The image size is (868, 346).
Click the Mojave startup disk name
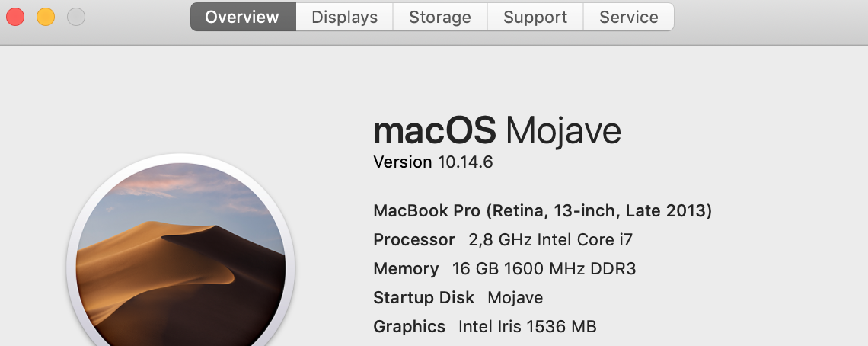[x=515, y=298]
